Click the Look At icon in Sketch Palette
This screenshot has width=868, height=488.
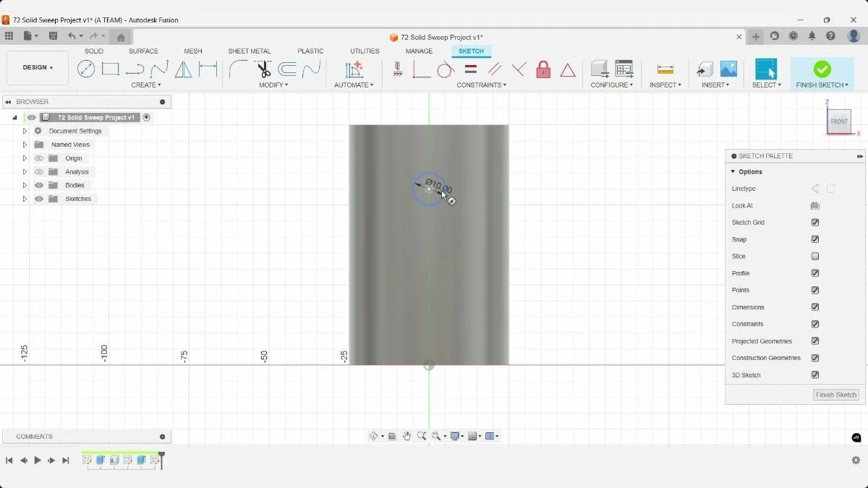[x=814, y=205]
